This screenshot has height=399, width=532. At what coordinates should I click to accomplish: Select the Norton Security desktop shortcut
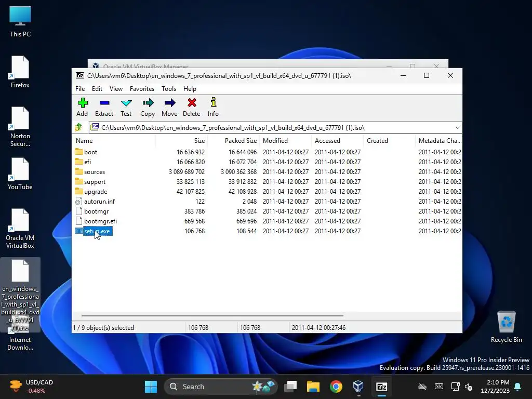coord(20,127)
